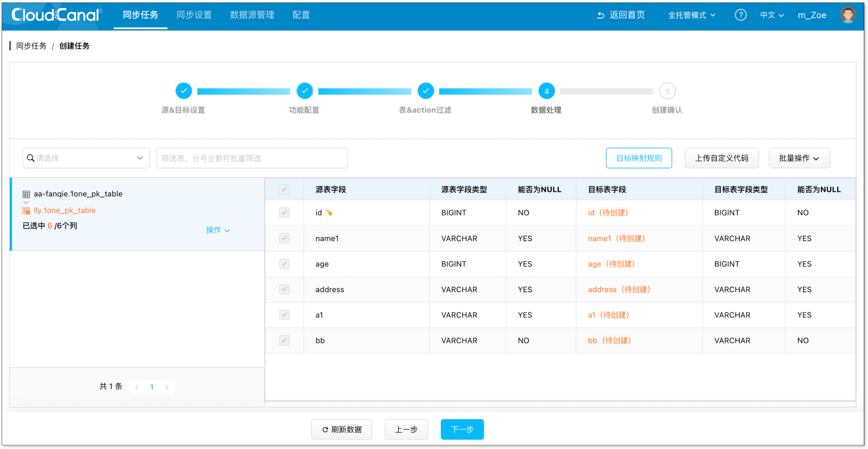Image resolution: width=868 pixels, height=449 pixels.
Task: Click the 目标映射规则 button
Action: click(639, 158)
